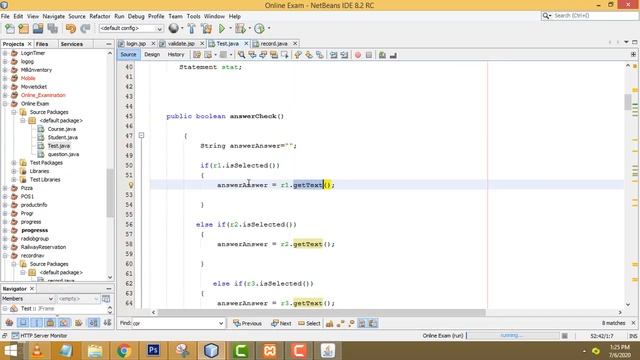This screenshot has width=640, height=360.
Task: Click the HTTP Server Monitor icon
Action: [x=15, y=336]
